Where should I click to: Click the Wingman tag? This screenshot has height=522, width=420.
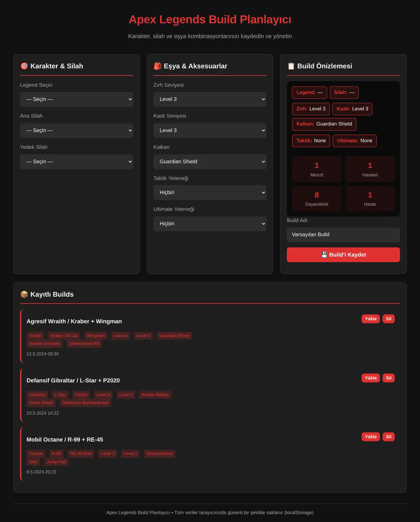[96, 336]
